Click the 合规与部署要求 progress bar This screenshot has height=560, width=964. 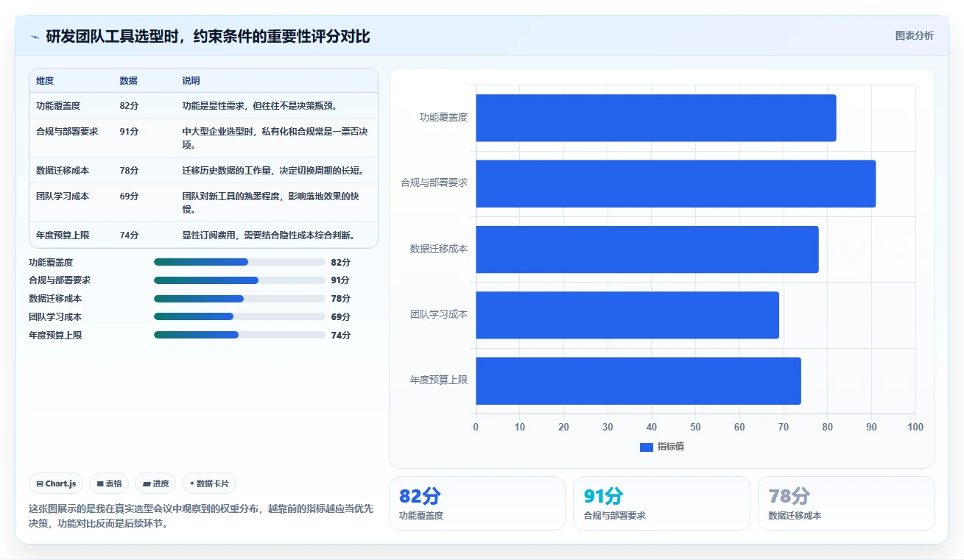[x=239, y=280]
